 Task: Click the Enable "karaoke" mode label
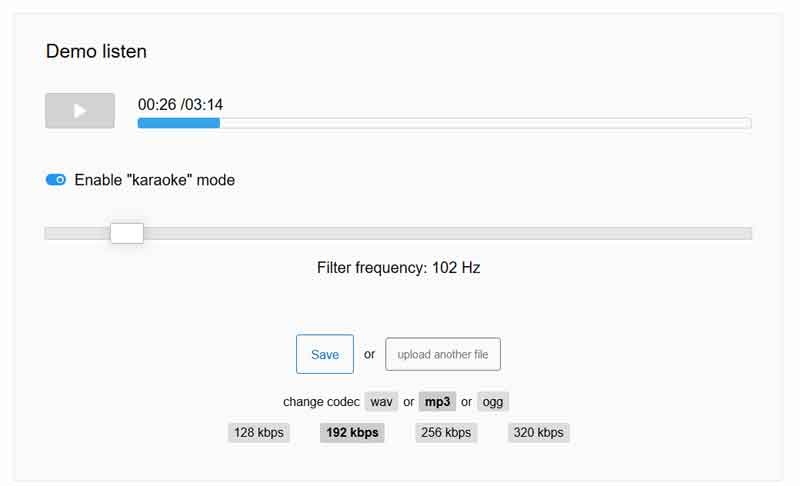154,180
